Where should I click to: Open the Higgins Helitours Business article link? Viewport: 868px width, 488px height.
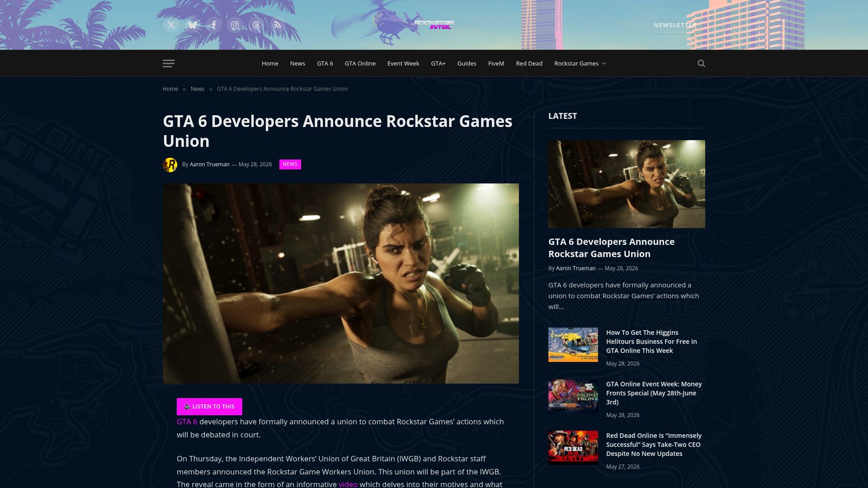pyautogui.click(x=651, y=342)
